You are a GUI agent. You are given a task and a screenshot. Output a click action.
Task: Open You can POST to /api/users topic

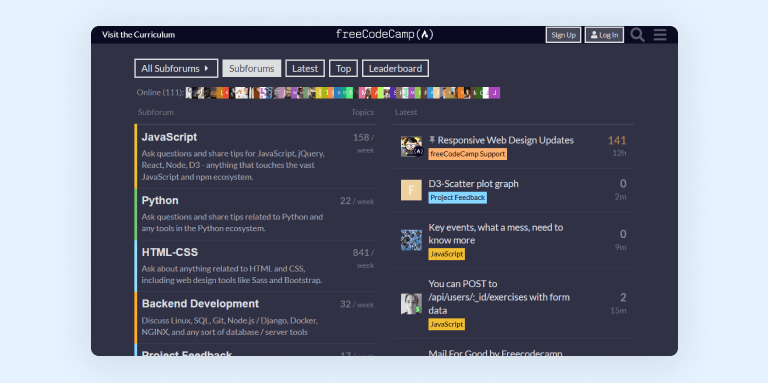(x=499, y=297)
